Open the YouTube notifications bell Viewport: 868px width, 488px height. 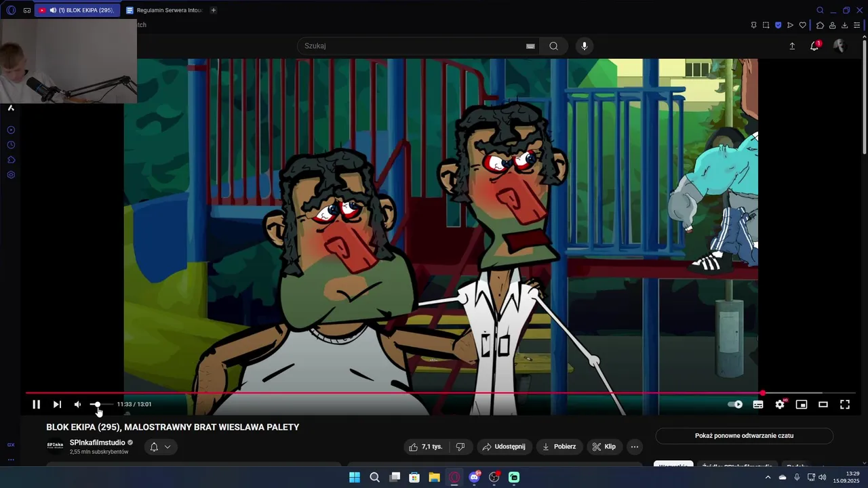coord(814,46)
